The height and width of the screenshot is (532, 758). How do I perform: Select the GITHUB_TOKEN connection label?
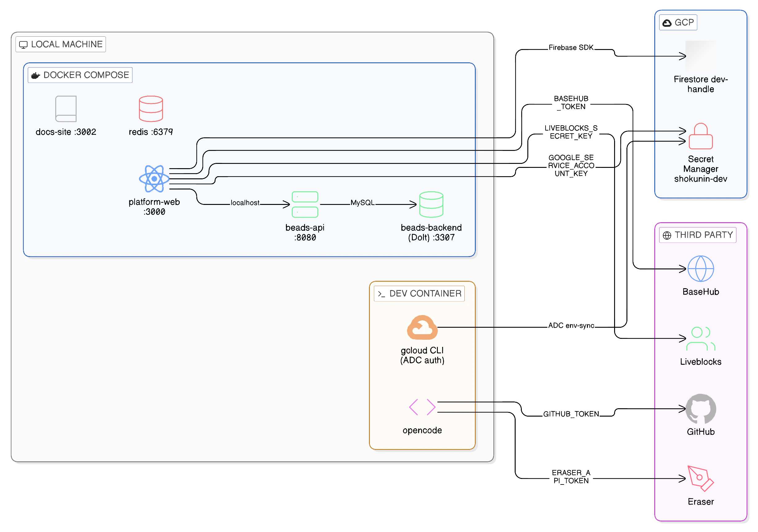[571, 414]
